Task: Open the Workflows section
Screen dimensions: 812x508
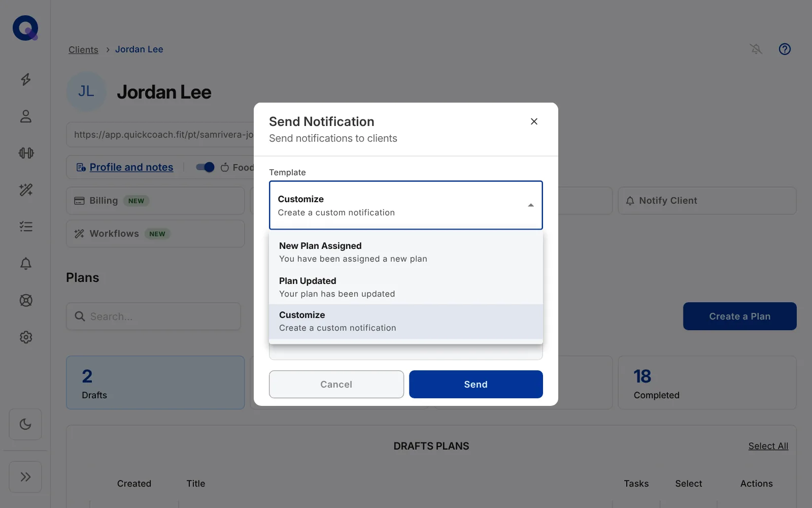Action: point(155,234)
